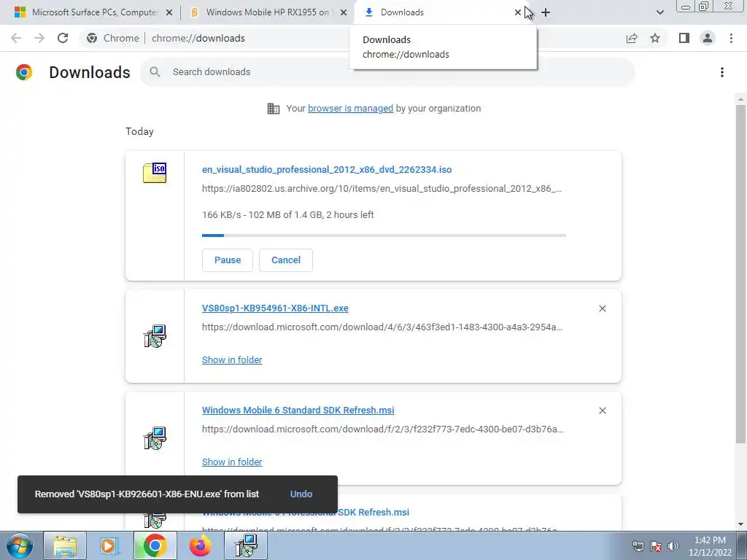This screenshot has width=747, height=560.
Task: Show VS80sp1-KB954961 file in folder
Action: [232, 360]
